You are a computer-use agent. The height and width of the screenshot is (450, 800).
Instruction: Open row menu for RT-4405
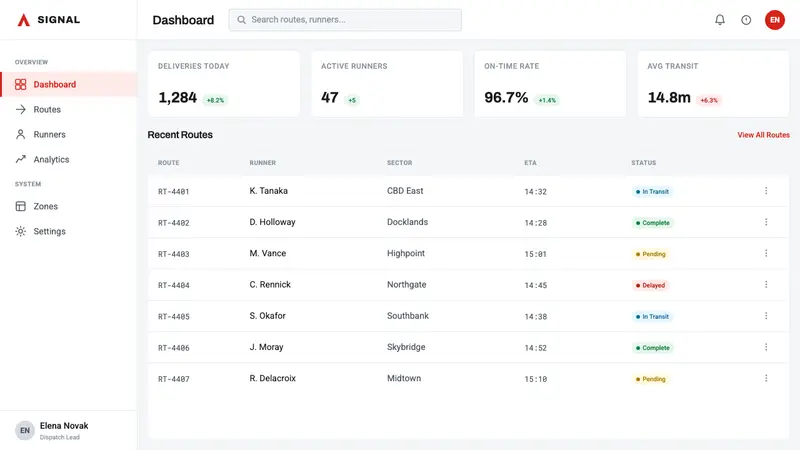click(x=766, y=316)
